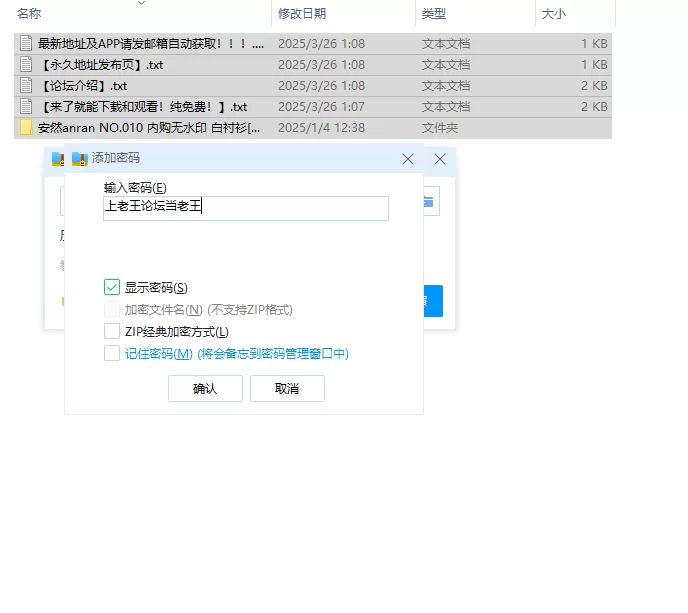Click date 2025/3/26 1:07 cell
Screen dimensions: 688x613
coord(321,107)
